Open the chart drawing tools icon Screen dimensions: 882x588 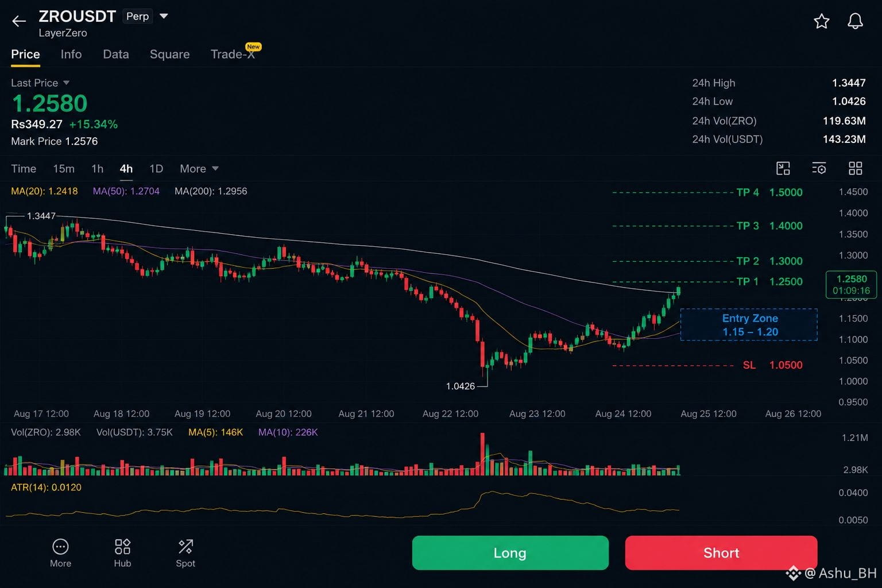[783, 168]
